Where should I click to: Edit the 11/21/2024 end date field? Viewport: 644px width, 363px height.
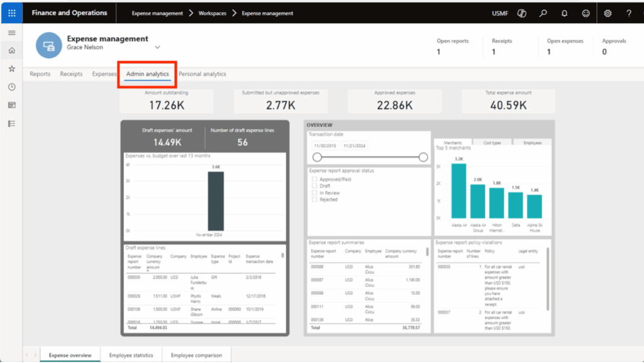coord(355,146)
